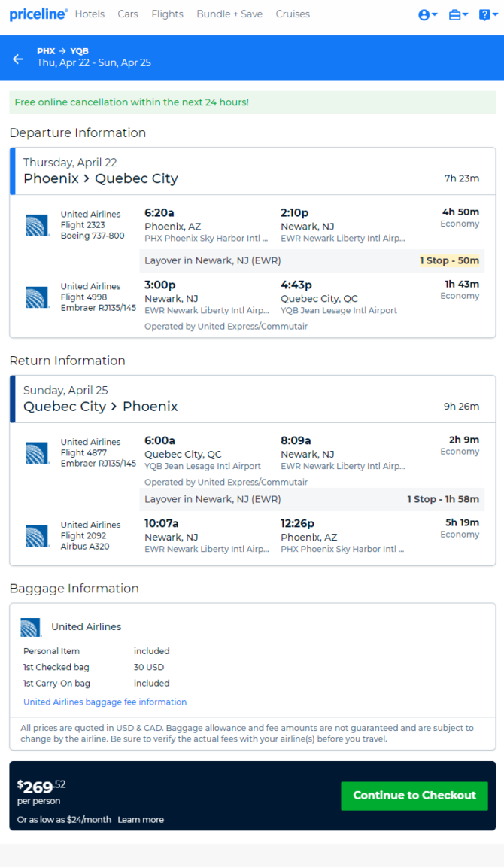
Task: Click United logo in Baggage Information
Action: click(31, 627)
